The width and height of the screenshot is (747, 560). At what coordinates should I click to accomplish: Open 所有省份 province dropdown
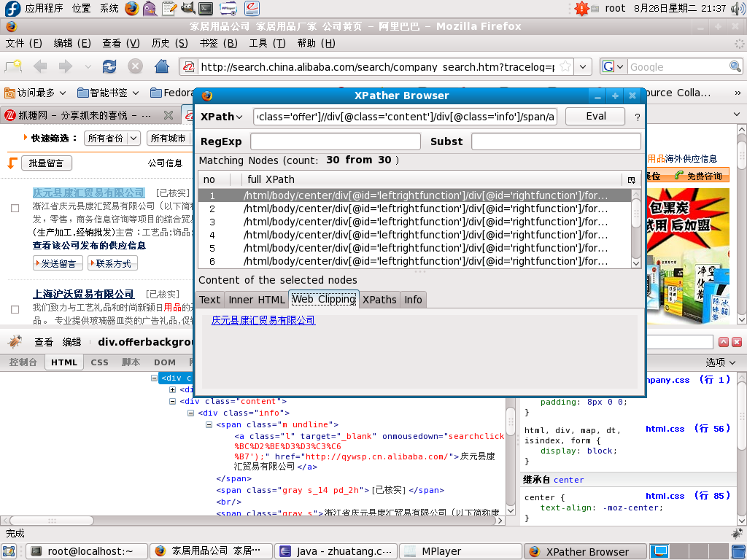(112, 138)
